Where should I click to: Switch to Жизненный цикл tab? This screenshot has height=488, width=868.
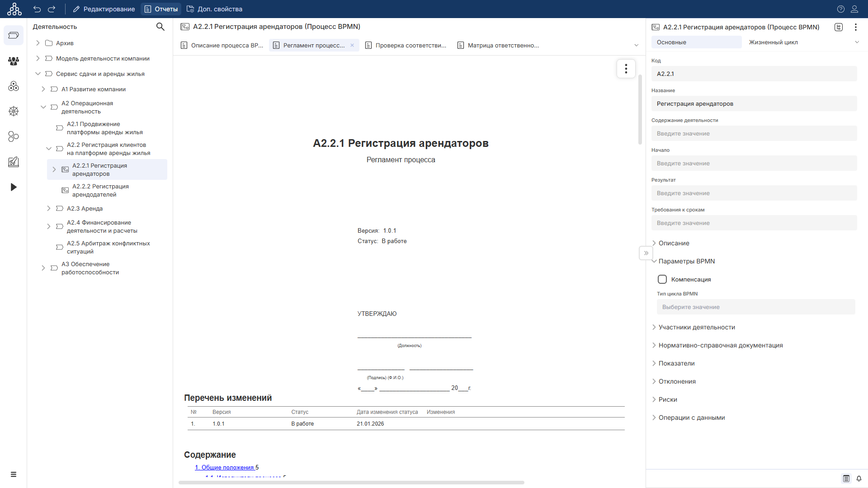tap(773, 42)
